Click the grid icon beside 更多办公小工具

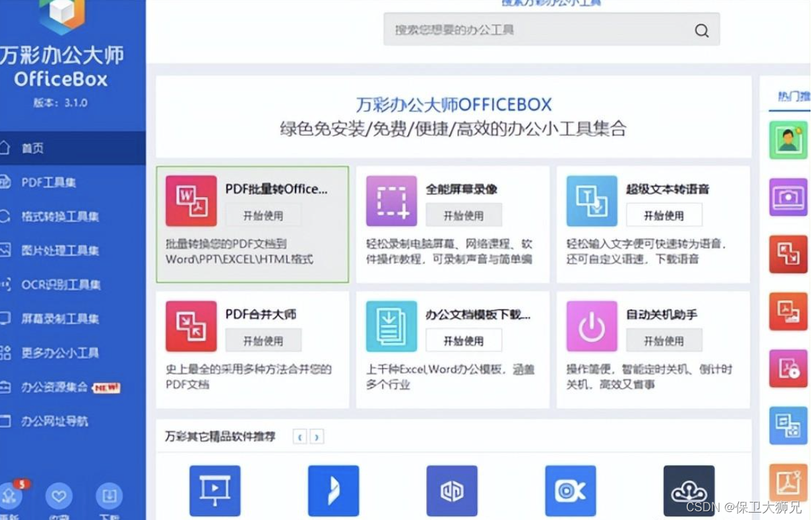(5, 353)
